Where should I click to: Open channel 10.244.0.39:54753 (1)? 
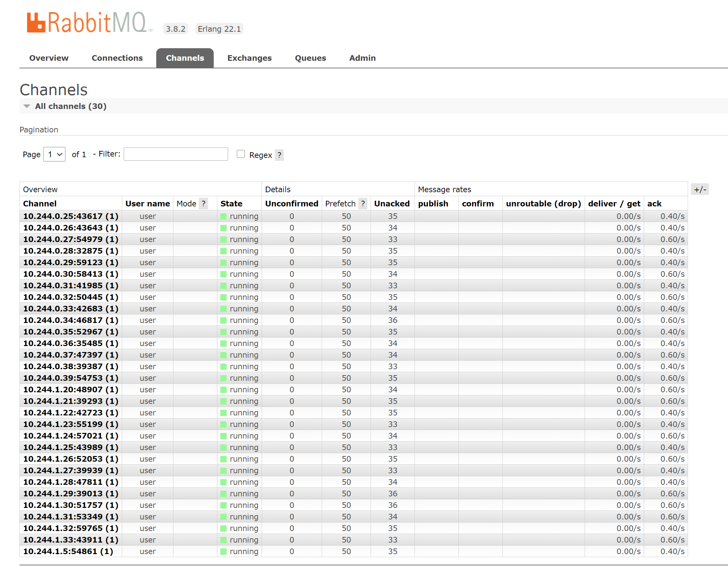pyautogui.click(x=71, y=378)
